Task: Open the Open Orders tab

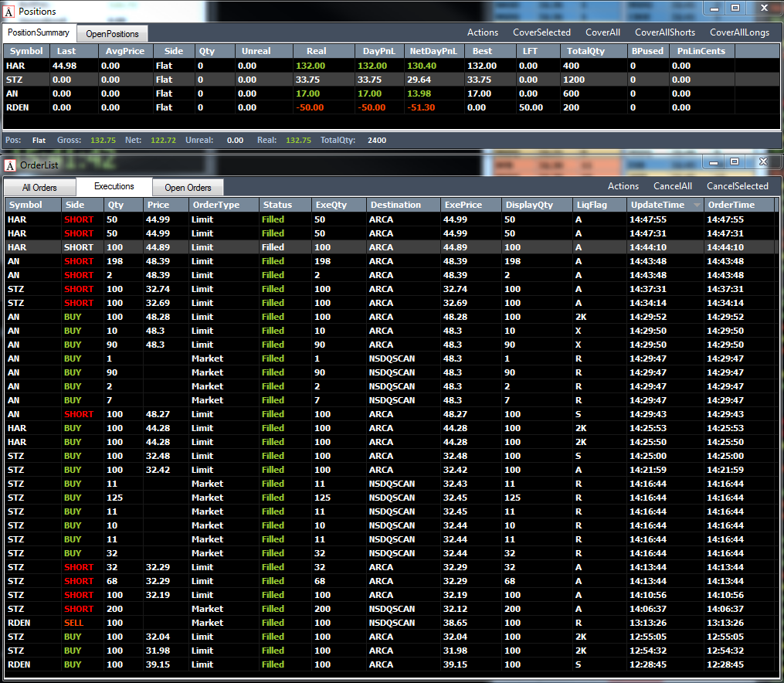Action: coord(188,188)
